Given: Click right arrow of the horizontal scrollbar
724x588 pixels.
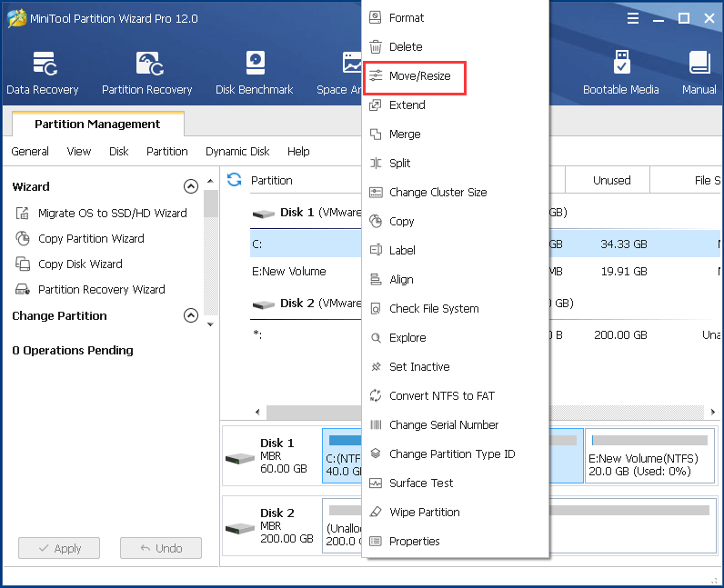Looking at the screenshot, I should point(713,413).
